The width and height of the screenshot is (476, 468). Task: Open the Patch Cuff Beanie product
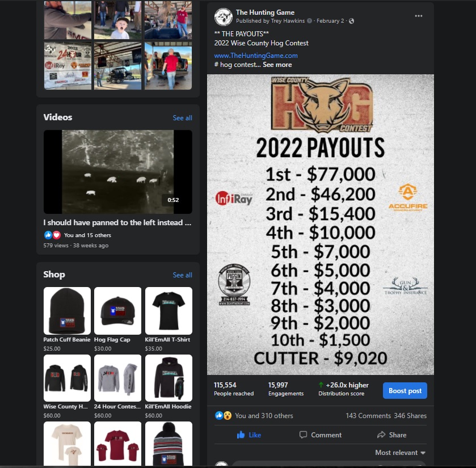pos(67,311)
